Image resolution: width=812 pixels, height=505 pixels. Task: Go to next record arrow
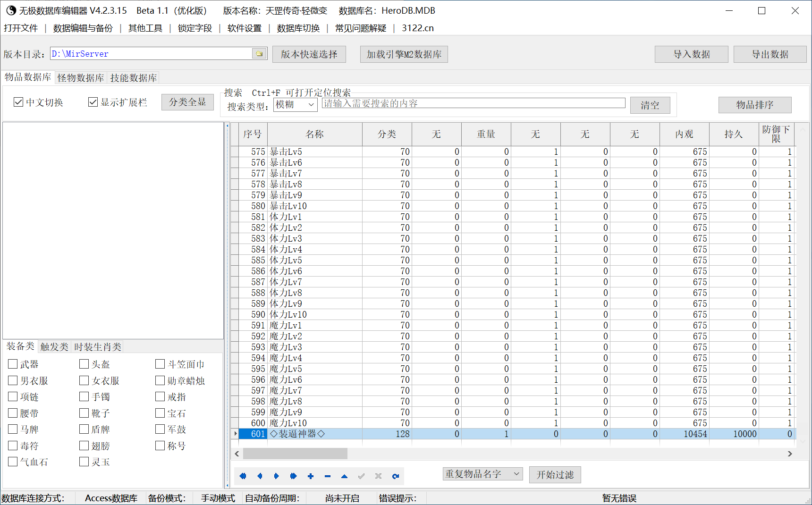pyautogui.click(x=277, y=476)
